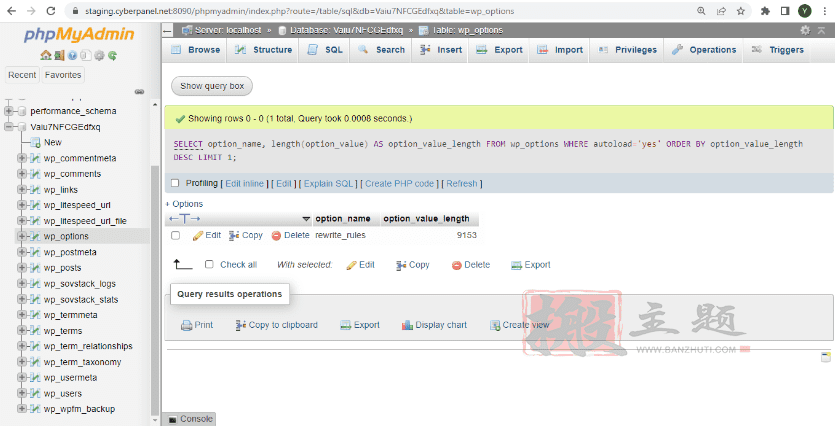Image resolution: width=835 pixels, height=432 pixels.
Task: Expand wp_commentmeta table node
Action: [22, 158]
